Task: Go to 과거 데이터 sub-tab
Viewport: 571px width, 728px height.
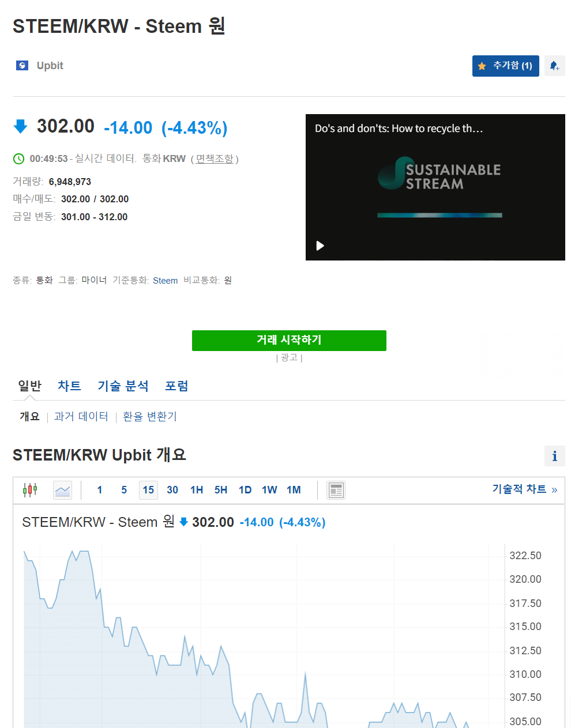Action: pos(81,416)
